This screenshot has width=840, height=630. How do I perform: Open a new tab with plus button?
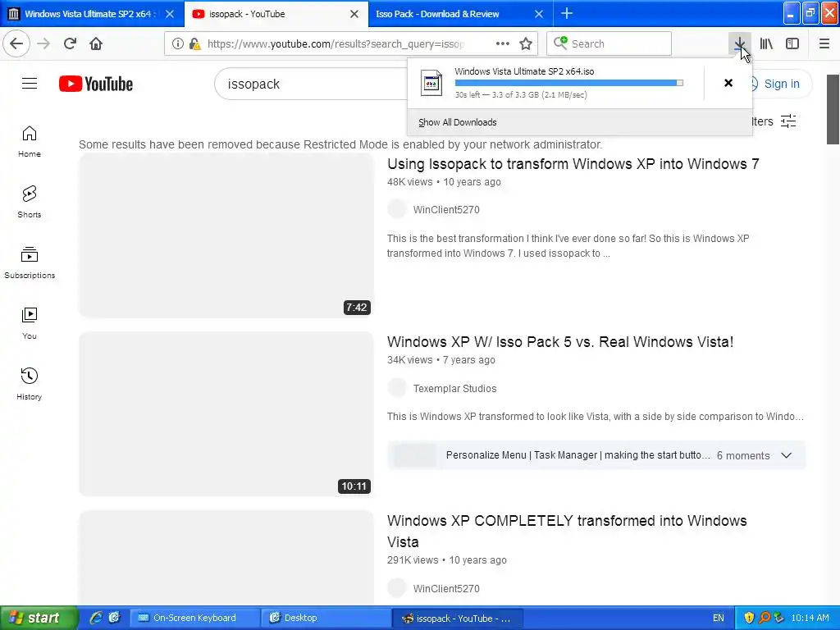[x=567, y=13]
